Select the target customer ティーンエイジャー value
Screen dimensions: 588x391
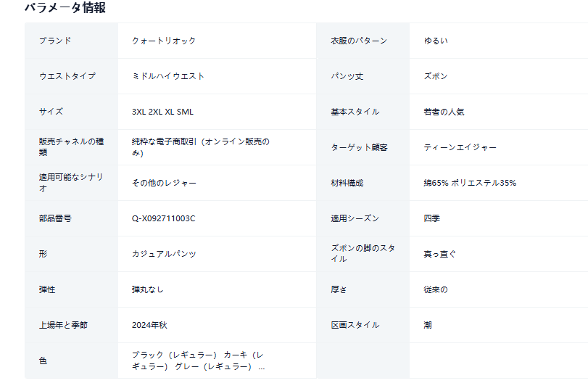click(460, 147)
